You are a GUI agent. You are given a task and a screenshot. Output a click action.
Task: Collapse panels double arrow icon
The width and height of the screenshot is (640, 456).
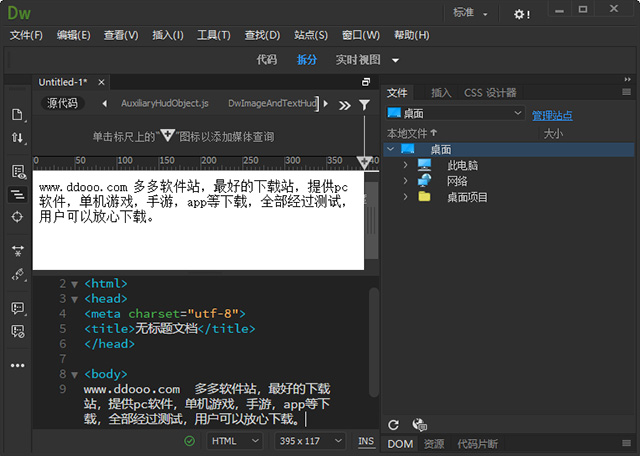click(x=627, y=79)
